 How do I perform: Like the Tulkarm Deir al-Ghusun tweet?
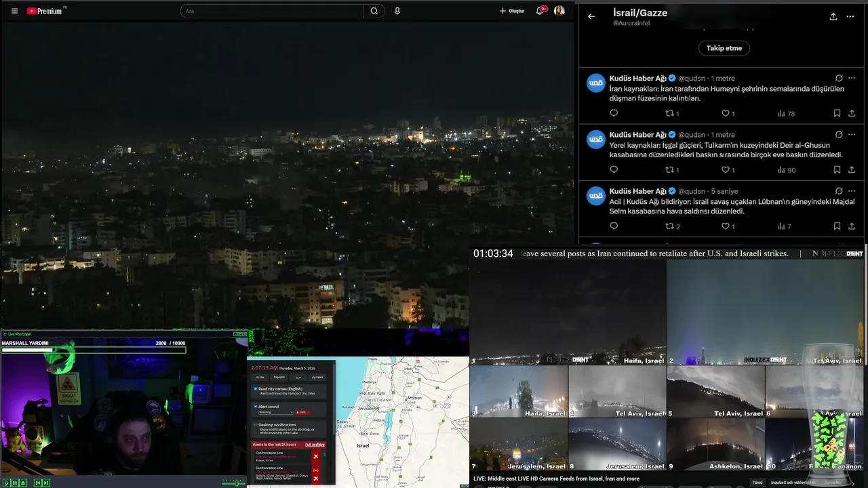click(728, 169)
